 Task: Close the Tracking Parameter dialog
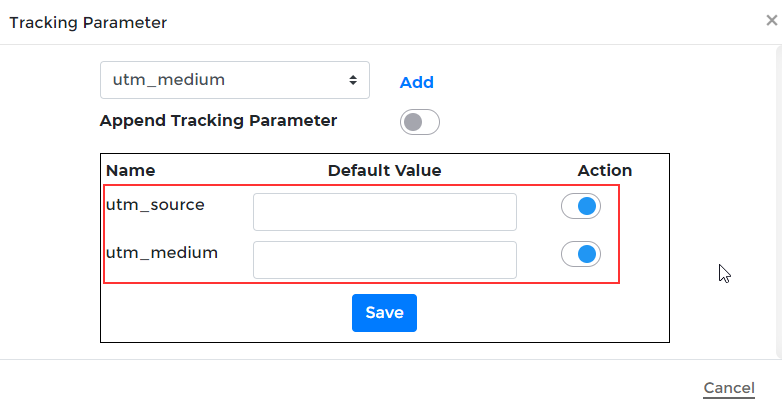(773, 20)
